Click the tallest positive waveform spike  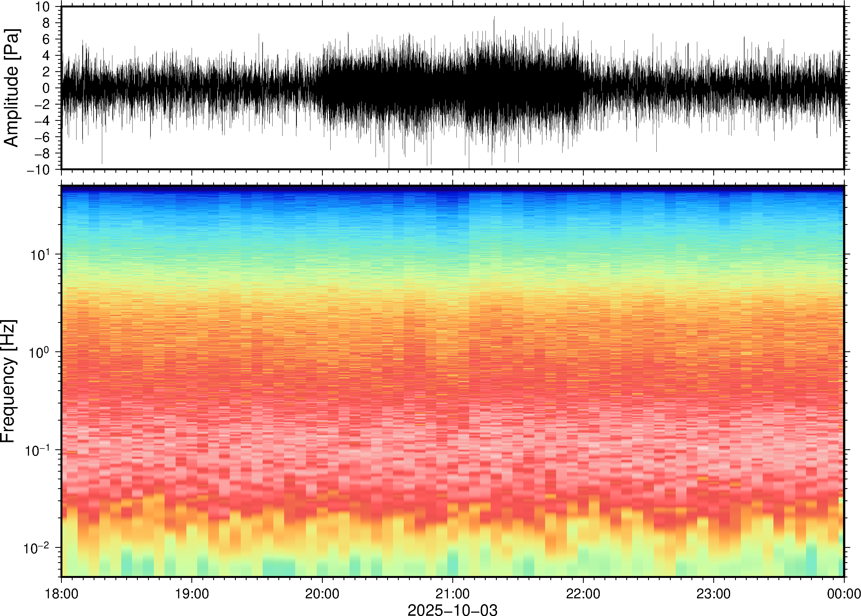tap(494, 18)
